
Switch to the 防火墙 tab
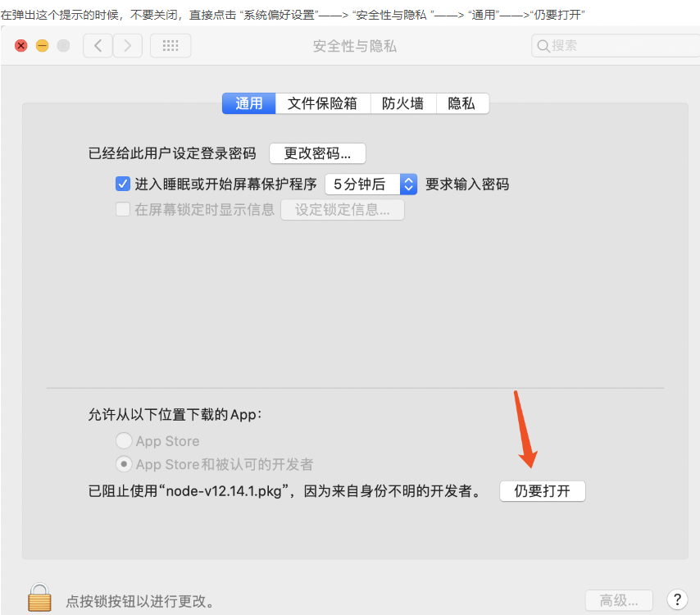(402, 103)
